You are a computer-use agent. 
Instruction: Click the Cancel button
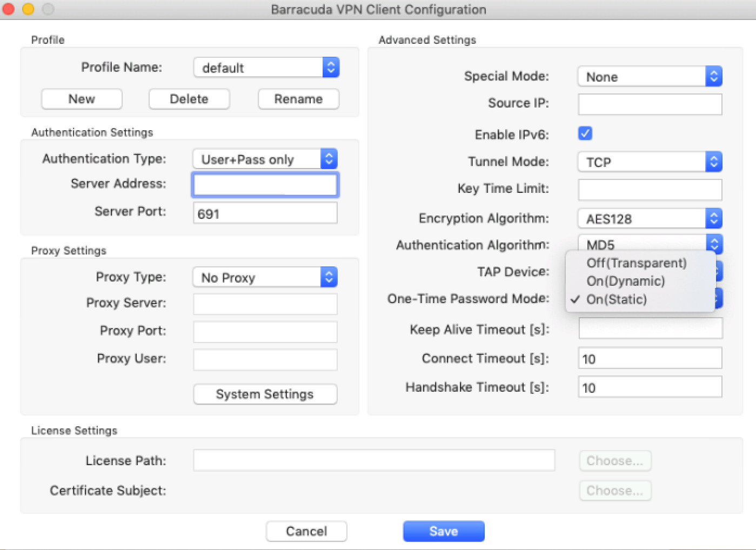coord(306,532)
